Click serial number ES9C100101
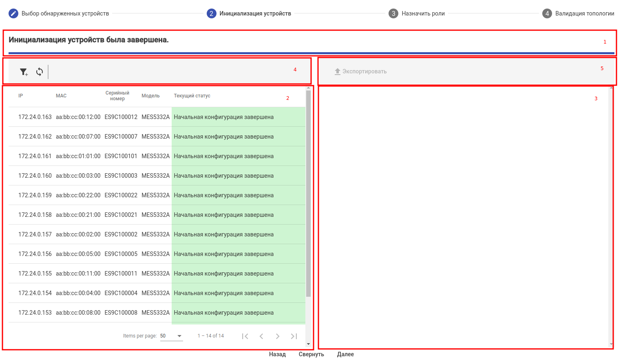This screenshot has height=364, width=623. pyautogui.click(x=121, y=156)
